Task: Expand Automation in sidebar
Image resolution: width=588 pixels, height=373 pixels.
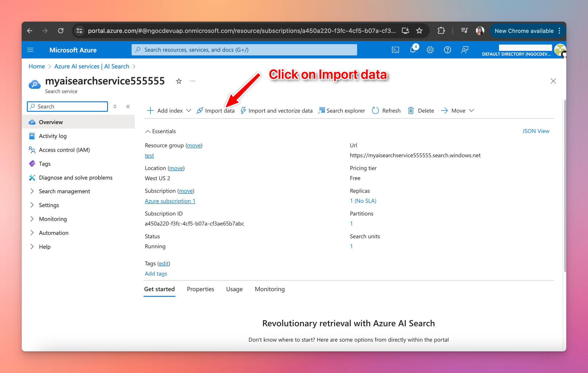Action: click(54, 233)
